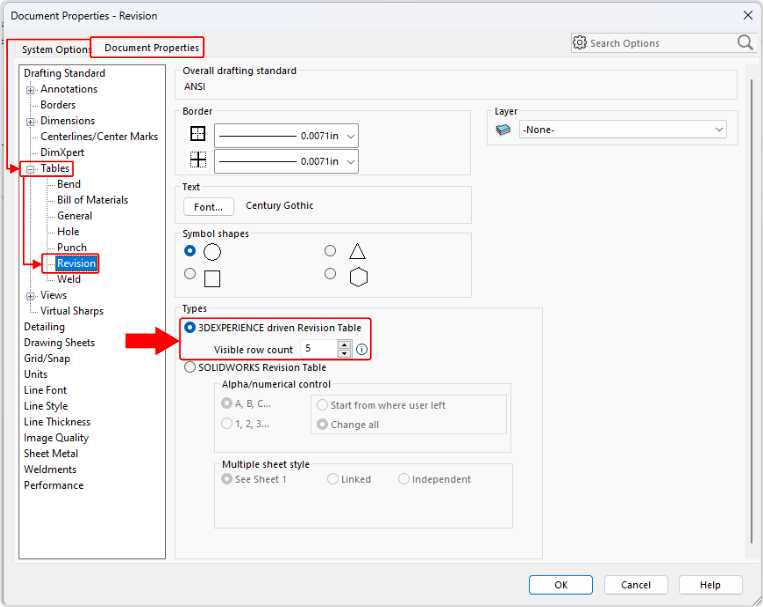Open the Units properties page

coord(36,374)
